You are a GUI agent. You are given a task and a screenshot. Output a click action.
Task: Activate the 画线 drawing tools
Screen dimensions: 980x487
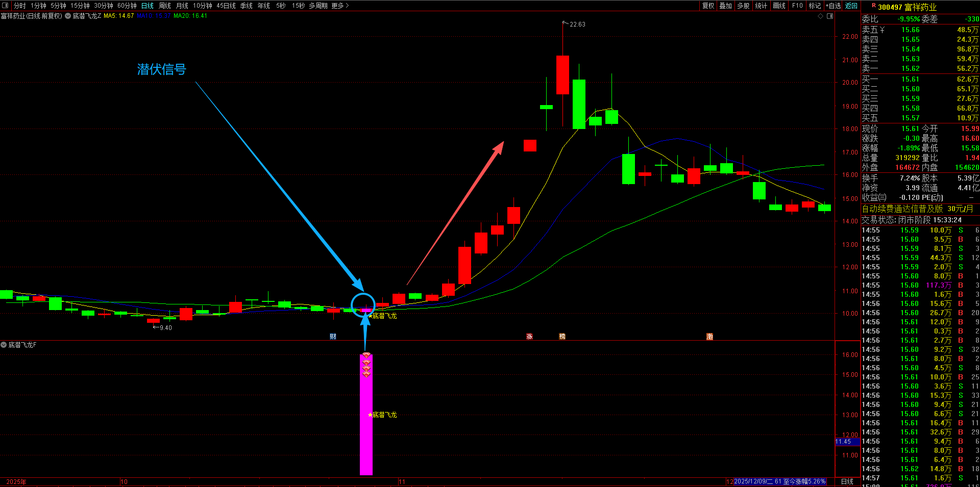779,6
